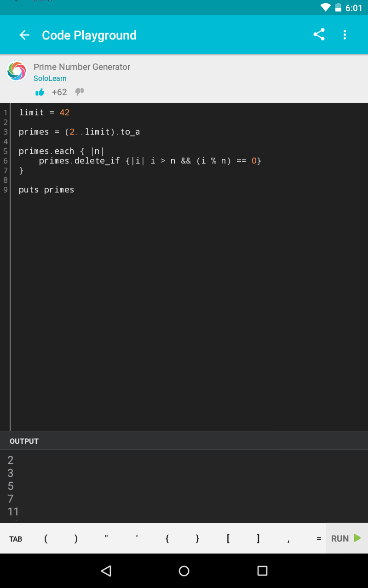Open the three-dot overflow menu
This screenshot has height=588, width=368.
point(345,34)
